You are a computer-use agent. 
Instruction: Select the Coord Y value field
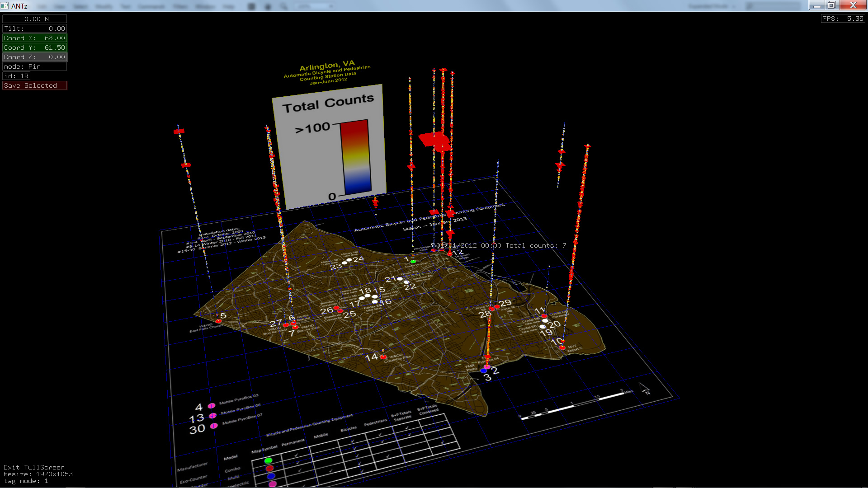click(x=35, y=47)
